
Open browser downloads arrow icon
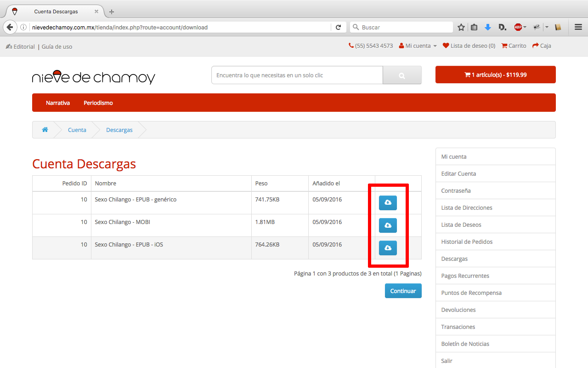pos(488,27)
